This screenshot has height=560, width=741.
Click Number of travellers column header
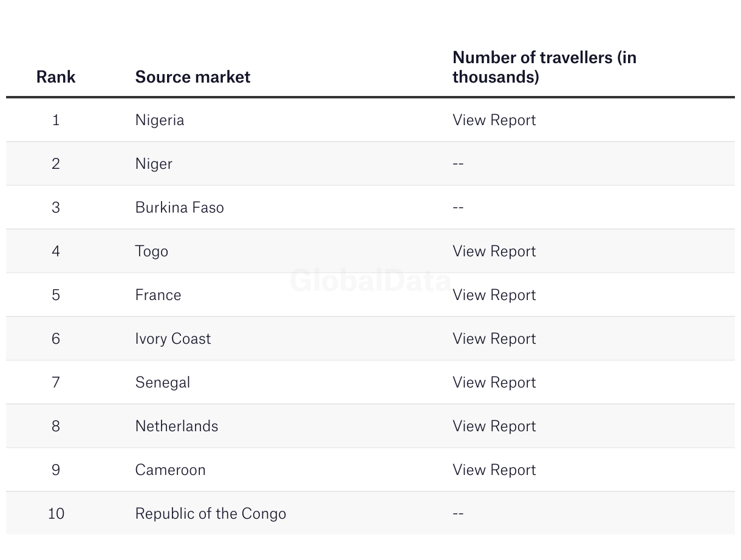point(544,67)
